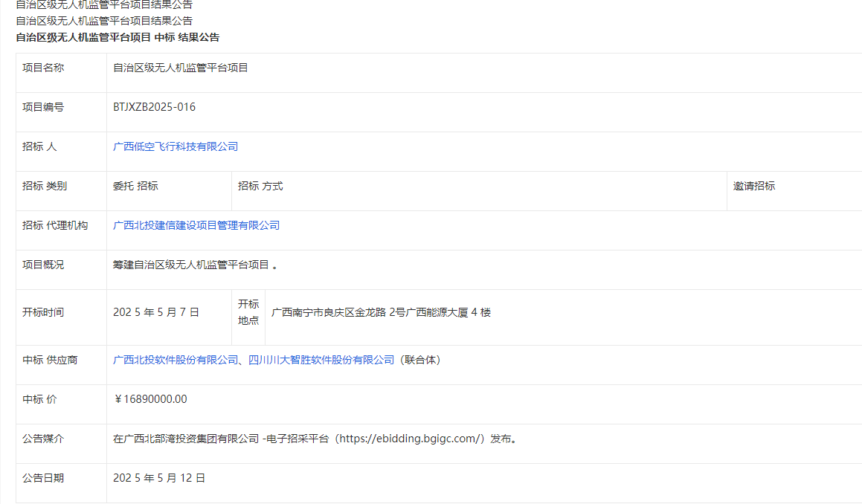The image size is (862, 504).
Task: Click the bold heading 自治区级无人机监管平台项目 中标 结果公告
Action: coord(118,37)
